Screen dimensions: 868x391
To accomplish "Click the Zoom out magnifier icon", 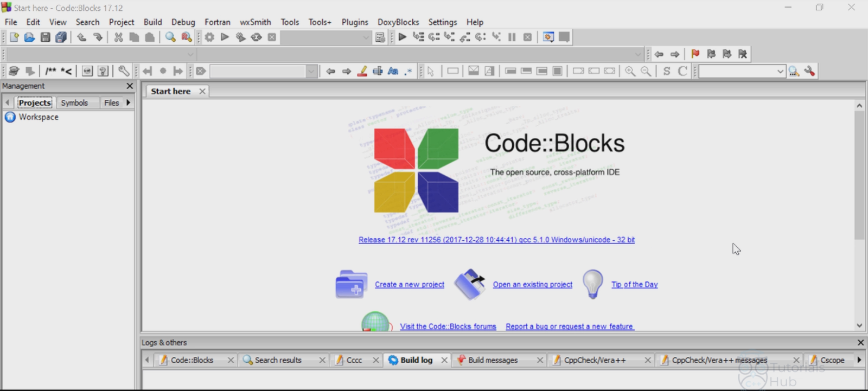I will [646, 71].
